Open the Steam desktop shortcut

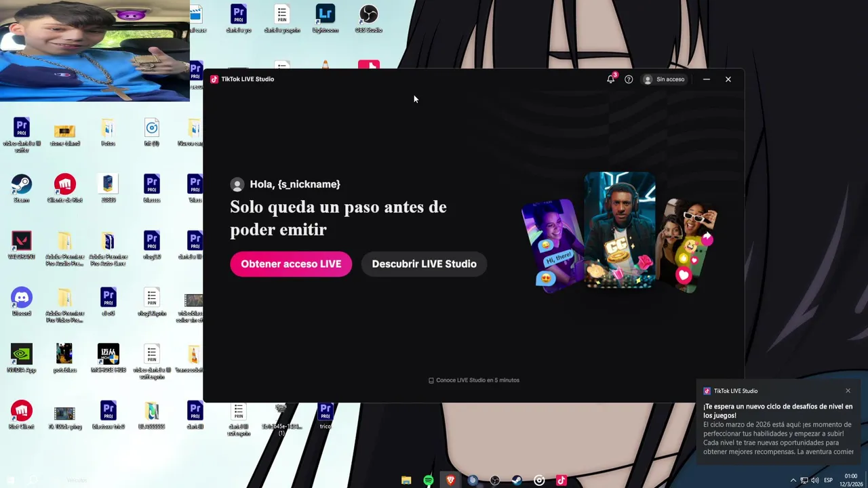22,188
